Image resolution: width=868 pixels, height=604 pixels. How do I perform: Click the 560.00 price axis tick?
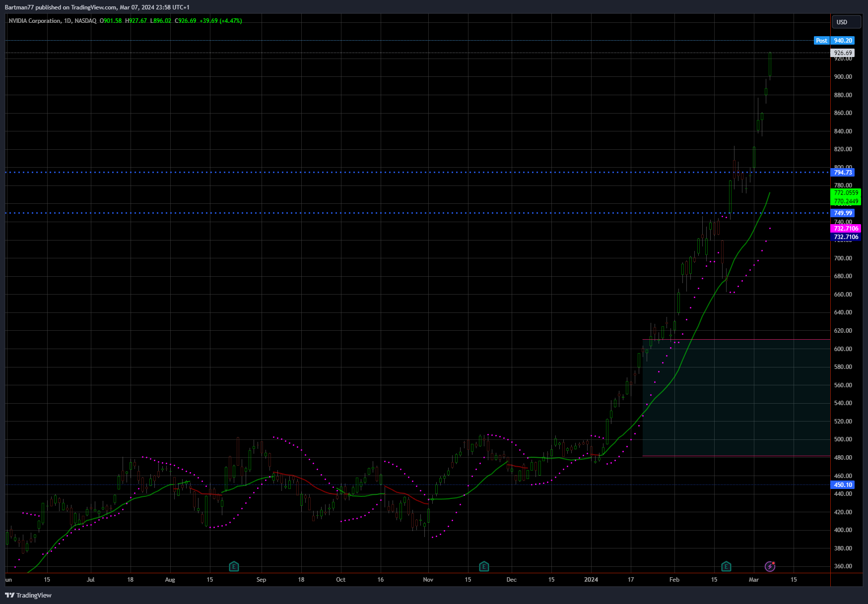[843, 385]
